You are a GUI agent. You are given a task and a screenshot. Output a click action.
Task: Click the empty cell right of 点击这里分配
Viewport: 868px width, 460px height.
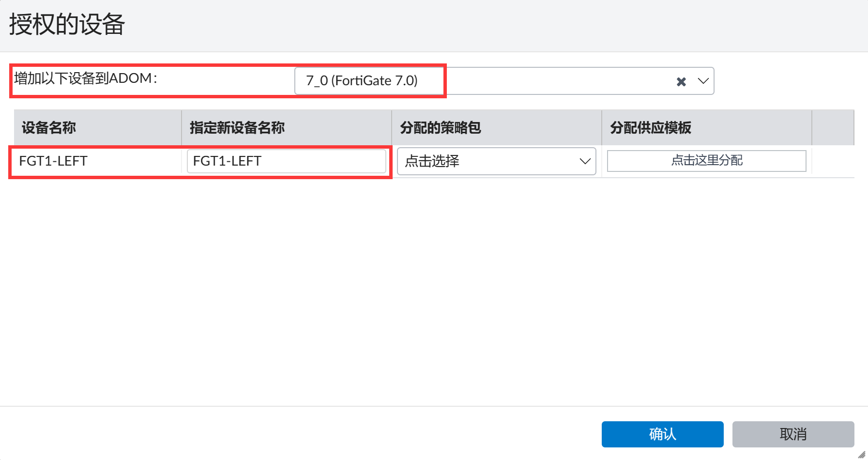[x=833, y=161]
